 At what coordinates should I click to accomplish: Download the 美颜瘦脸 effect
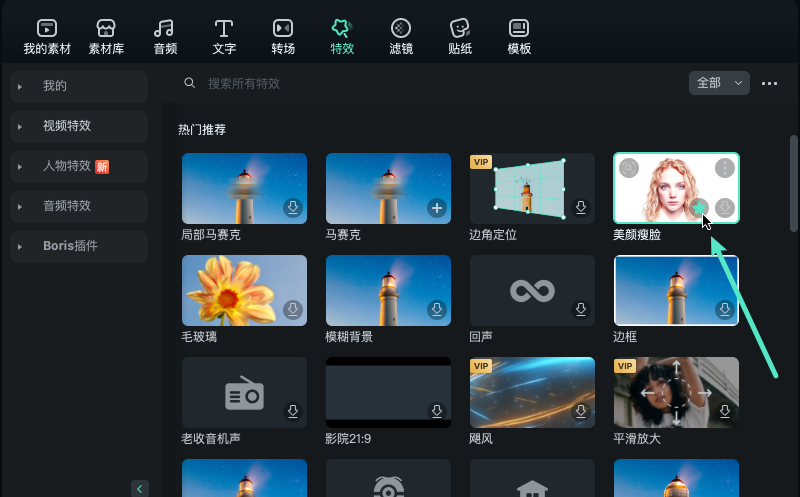[724, 208]
